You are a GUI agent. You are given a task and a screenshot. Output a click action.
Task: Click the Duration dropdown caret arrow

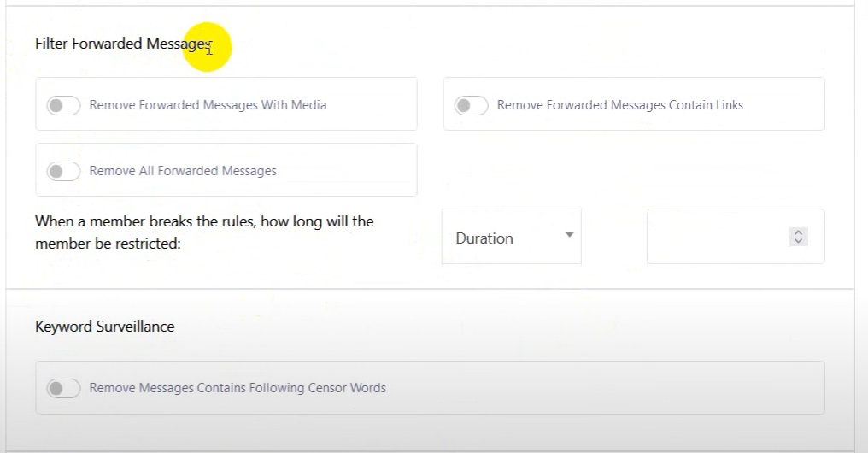[x=569, y=235]
